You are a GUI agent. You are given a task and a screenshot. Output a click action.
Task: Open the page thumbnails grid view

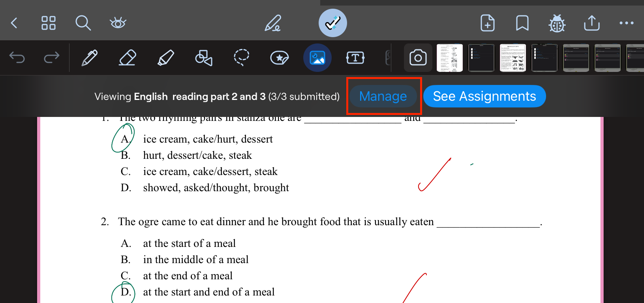coord(49,23)
